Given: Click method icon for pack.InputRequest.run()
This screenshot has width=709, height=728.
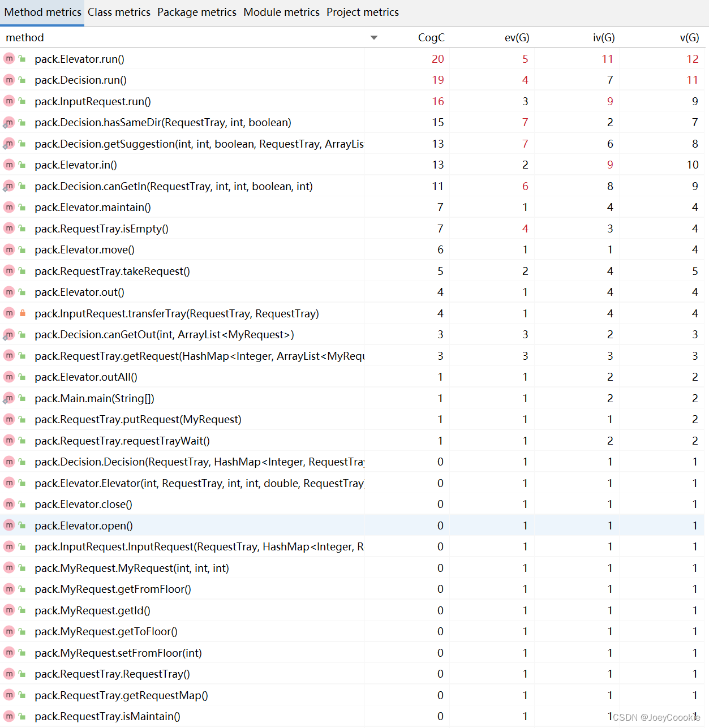Looking at the screenshot, I should [x=9, y=101].
